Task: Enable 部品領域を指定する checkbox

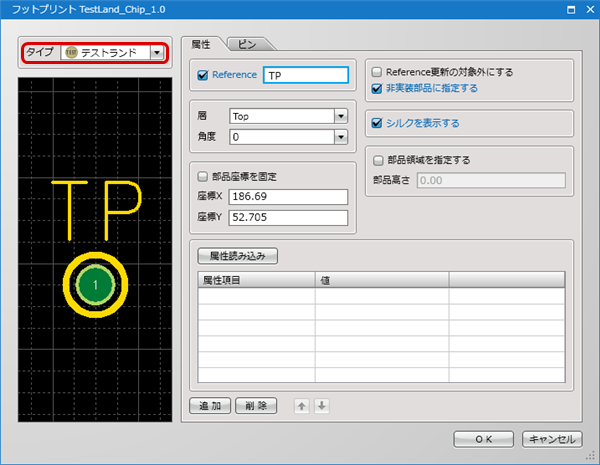Action: pos(378,160)
